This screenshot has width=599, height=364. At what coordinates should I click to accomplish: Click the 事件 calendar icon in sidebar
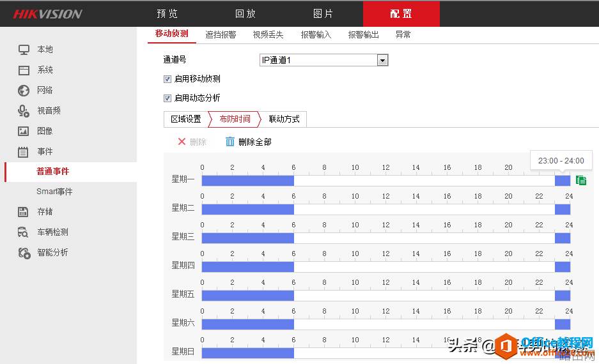[23, 152]
